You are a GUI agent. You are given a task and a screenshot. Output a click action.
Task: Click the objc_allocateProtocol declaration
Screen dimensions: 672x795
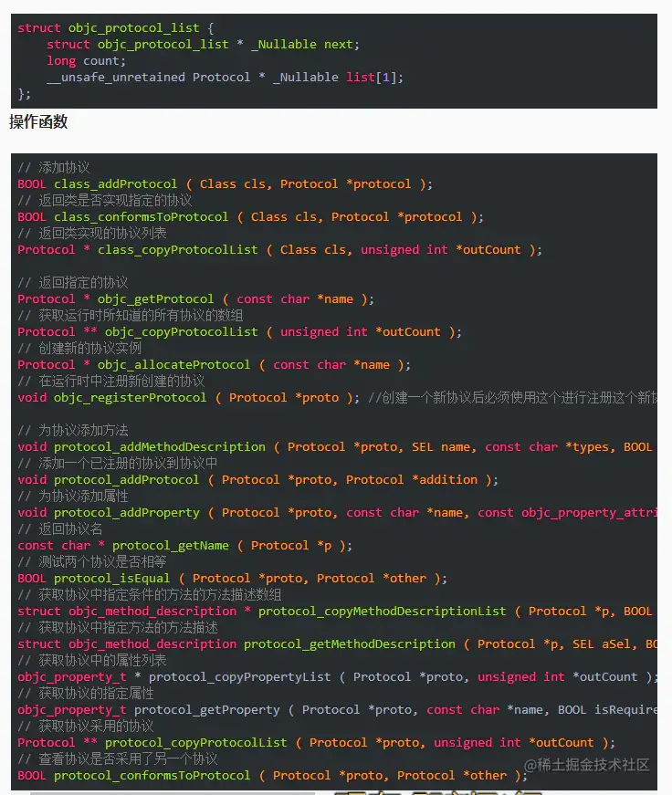(214, 364)
